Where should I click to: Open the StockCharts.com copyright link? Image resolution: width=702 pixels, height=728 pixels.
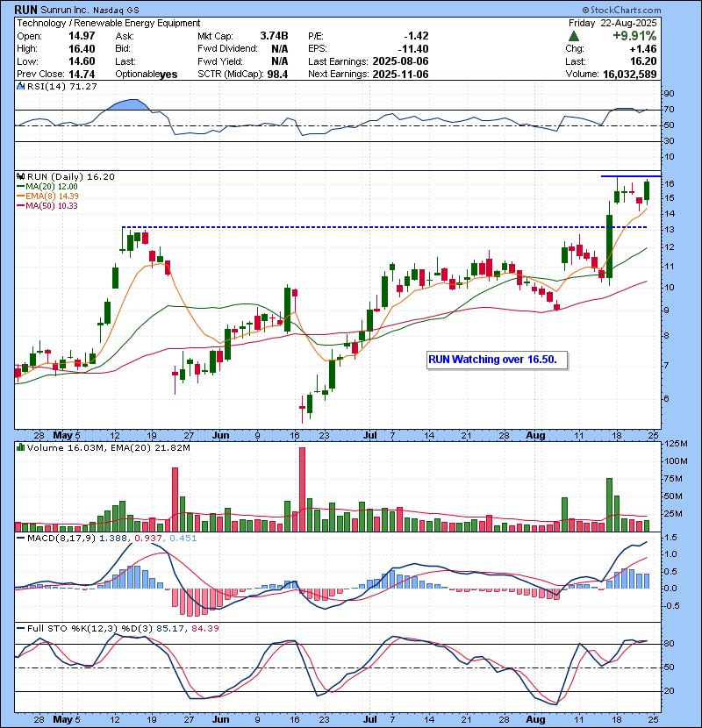[x=621, y=10]
